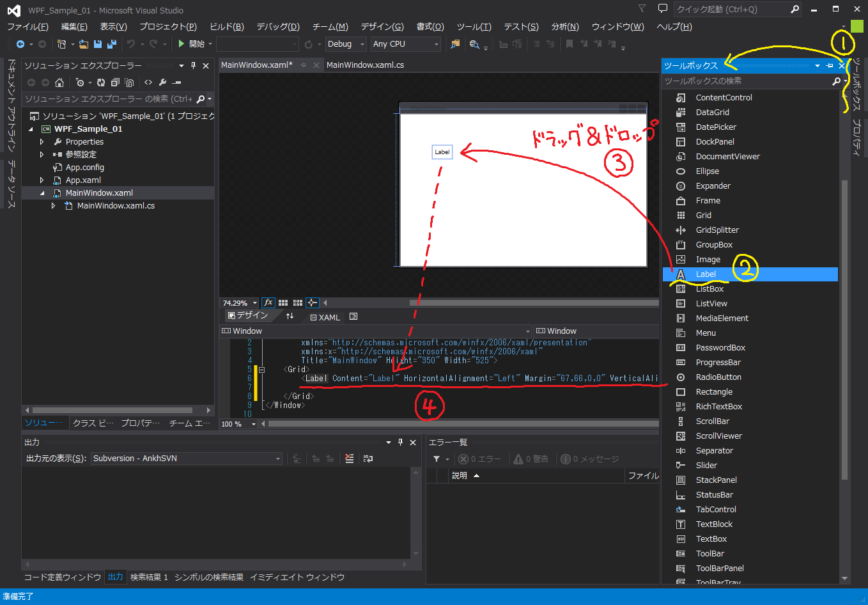Toggle the fx effects button in designer
The height and width of the screenshot is (605, 868).
click(x=268, y=302)
